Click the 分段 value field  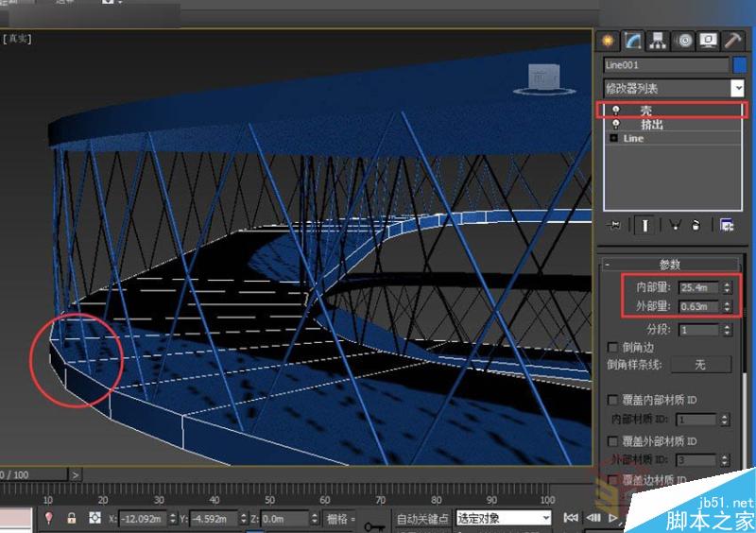[698, 330]
